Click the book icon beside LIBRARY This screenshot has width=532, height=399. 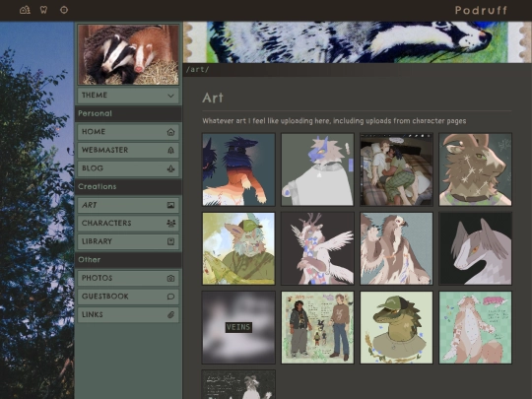170,242
